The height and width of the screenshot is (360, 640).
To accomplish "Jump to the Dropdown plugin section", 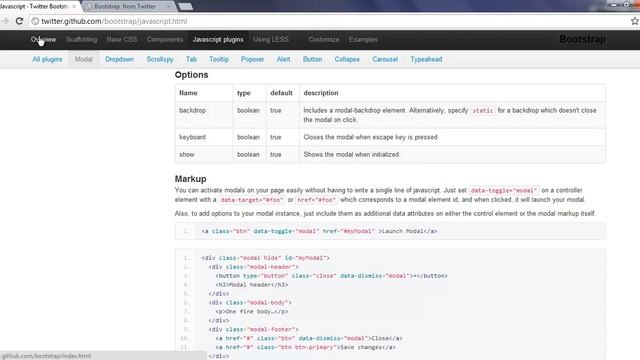I will (119, 59).
